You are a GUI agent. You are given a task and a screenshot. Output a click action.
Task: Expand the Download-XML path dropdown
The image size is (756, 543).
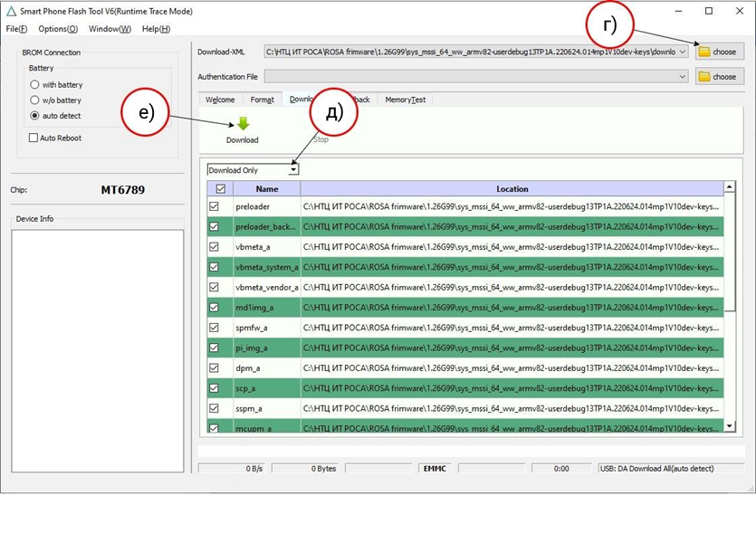[682, 52]
